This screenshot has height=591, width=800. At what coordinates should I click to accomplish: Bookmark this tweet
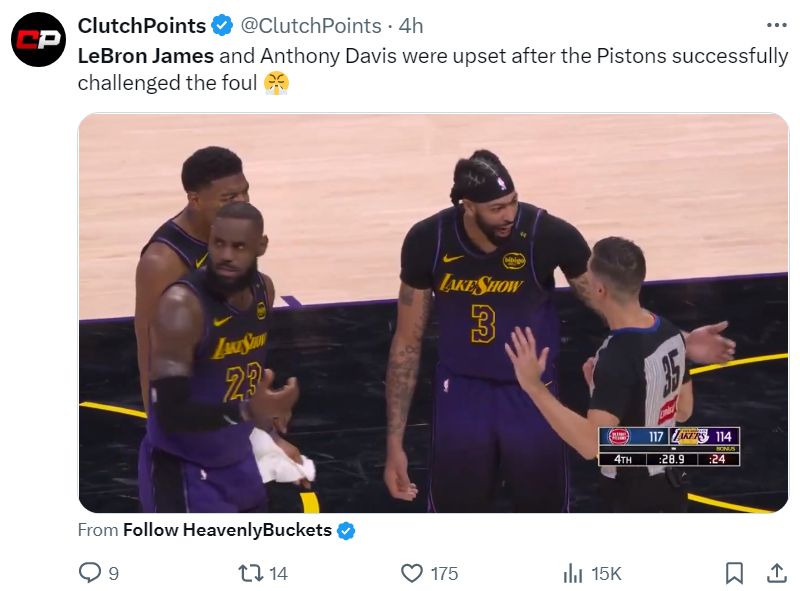tap(734, 572)
